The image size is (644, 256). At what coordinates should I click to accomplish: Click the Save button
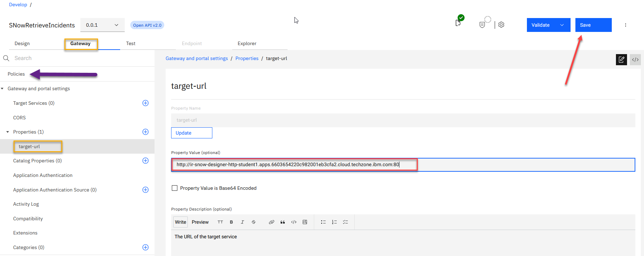[593, 25]
